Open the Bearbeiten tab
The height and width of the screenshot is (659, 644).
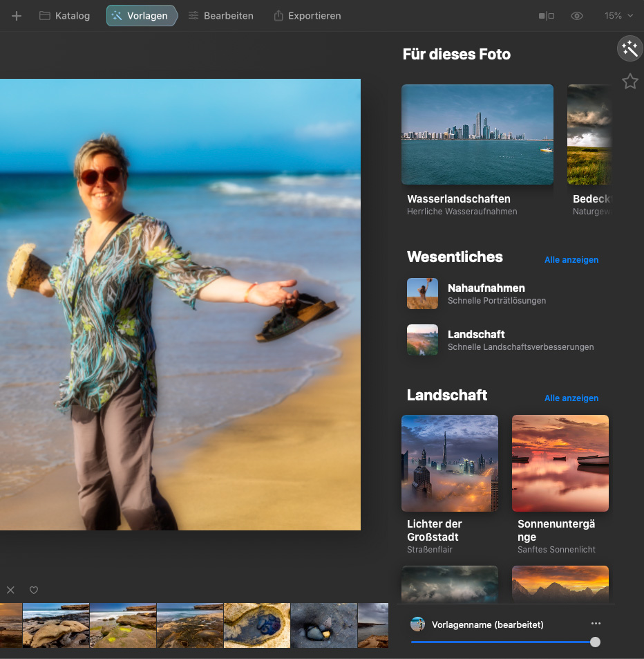click(x=220, y=16)
